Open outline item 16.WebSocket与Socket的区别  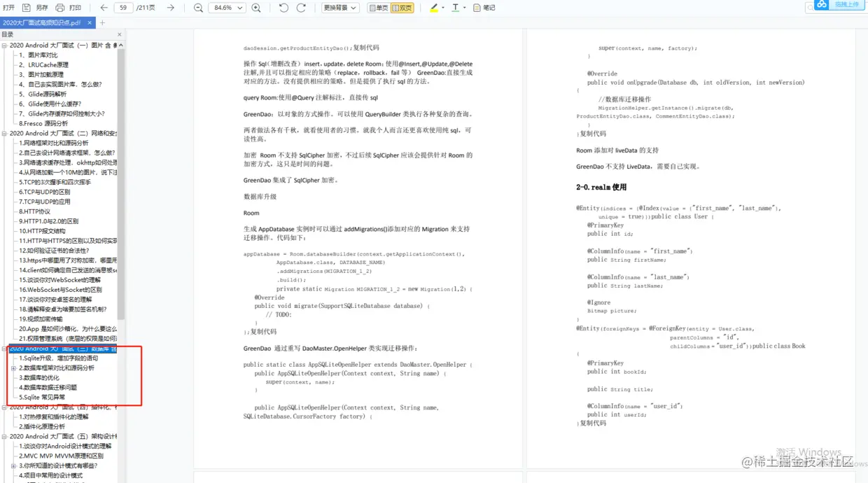[x=60, y=290]
